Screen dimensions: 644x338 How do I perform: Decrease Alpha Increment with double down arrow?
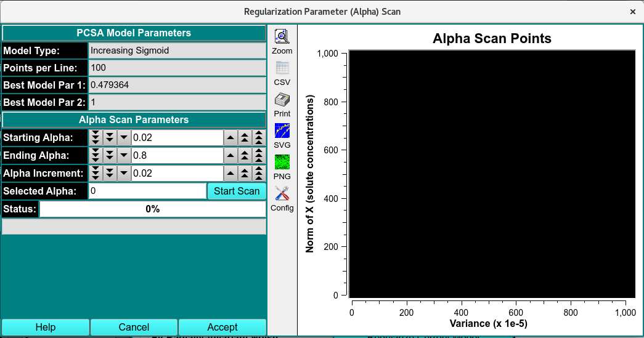110,173
